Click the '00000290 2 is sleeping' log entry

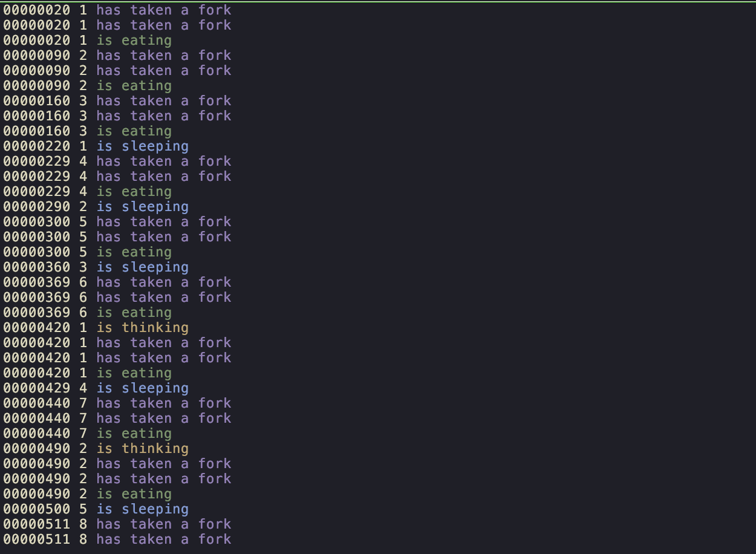click(96, 207)
